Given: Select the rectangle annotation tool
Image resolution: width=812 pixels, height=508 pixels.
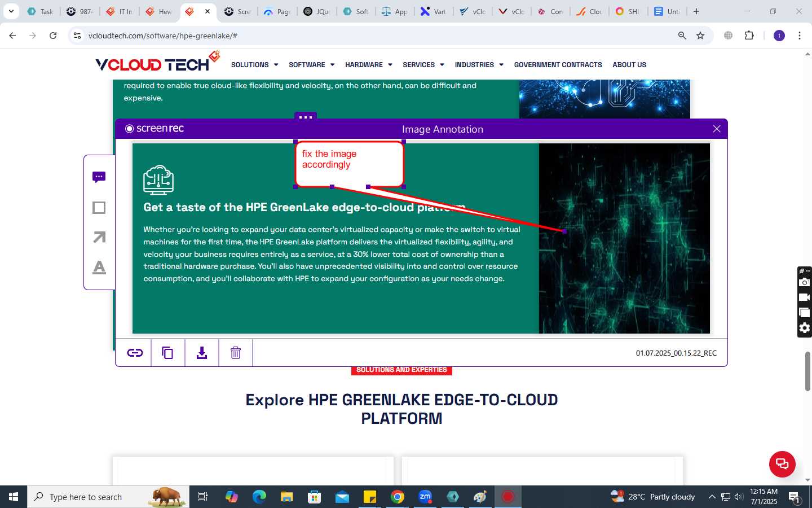Looking at the screenshot, I should pos(99,208).
